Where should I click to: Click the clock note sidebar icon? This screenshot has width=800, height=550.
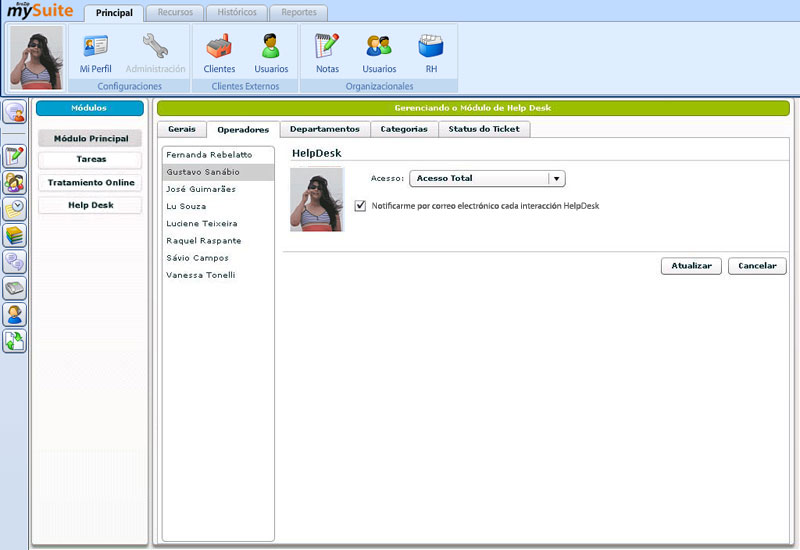pyautogui.click(x=14, y=209)
